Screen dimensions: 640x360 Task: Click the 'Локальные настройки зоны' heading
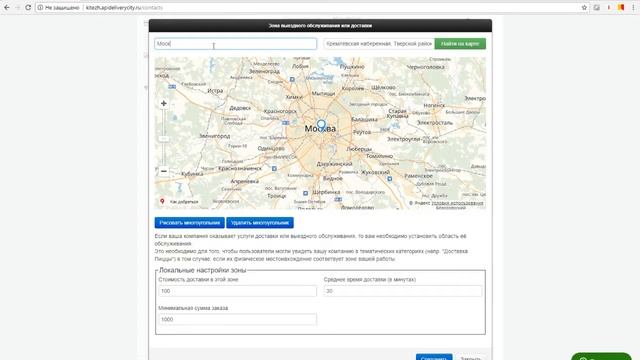click(x=202, y=270)
